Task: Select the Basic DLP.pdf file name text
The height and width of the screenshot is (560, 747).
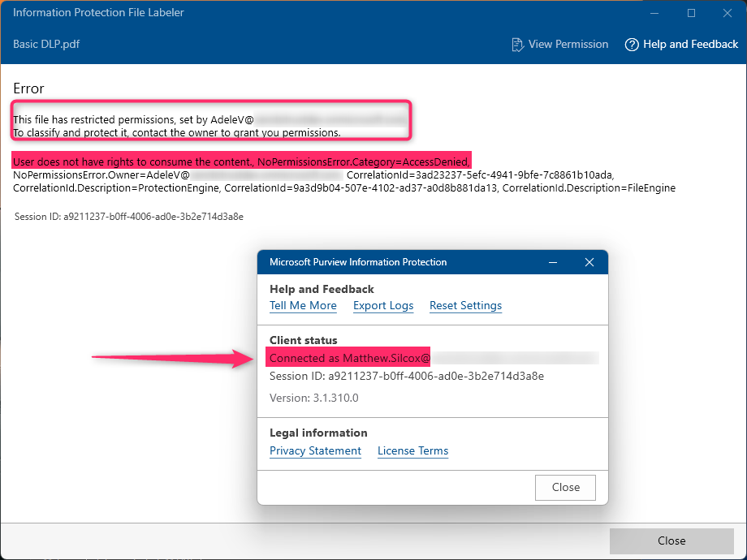Action: click(46, 45)
